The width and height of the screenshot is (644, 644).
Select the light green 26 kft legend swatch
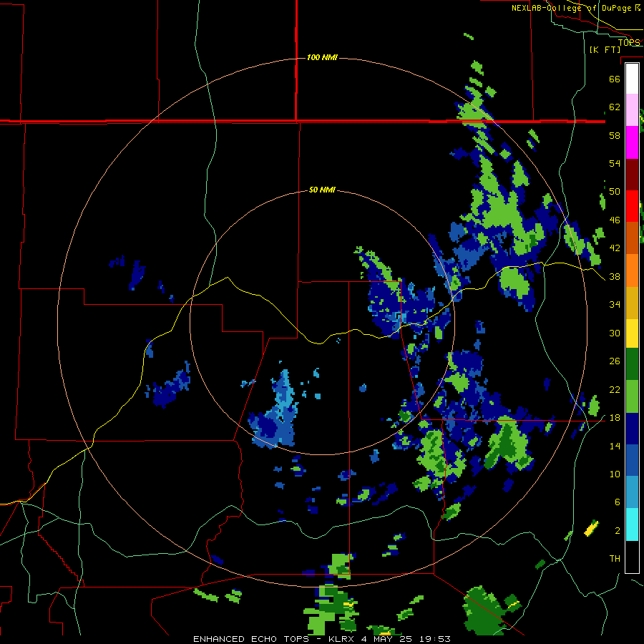(x=632, y=396)
